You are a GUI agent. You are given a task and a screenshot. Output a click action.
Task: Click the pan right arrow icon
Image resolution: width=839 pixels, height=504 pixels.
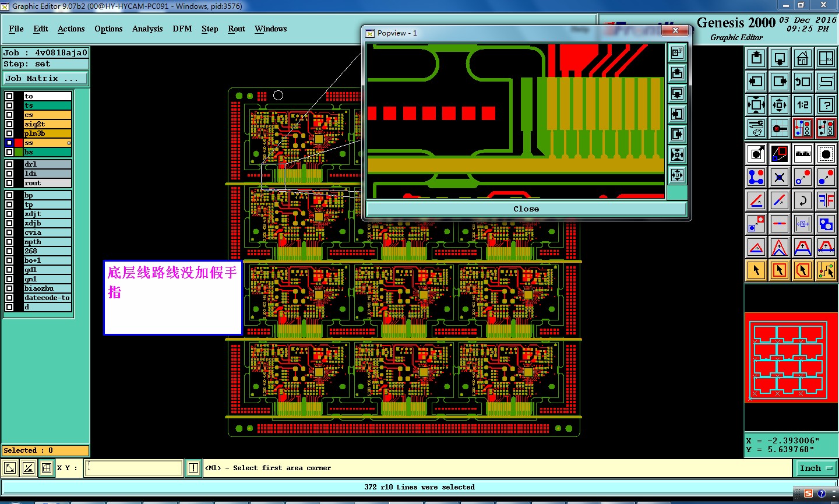pyautogui.click(x=780, y=82)
